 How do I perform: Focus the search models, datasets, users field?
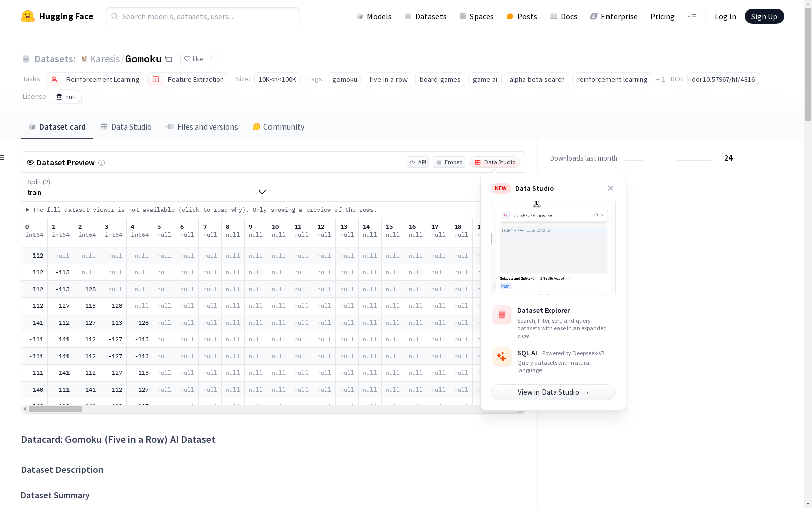(203, 16)
